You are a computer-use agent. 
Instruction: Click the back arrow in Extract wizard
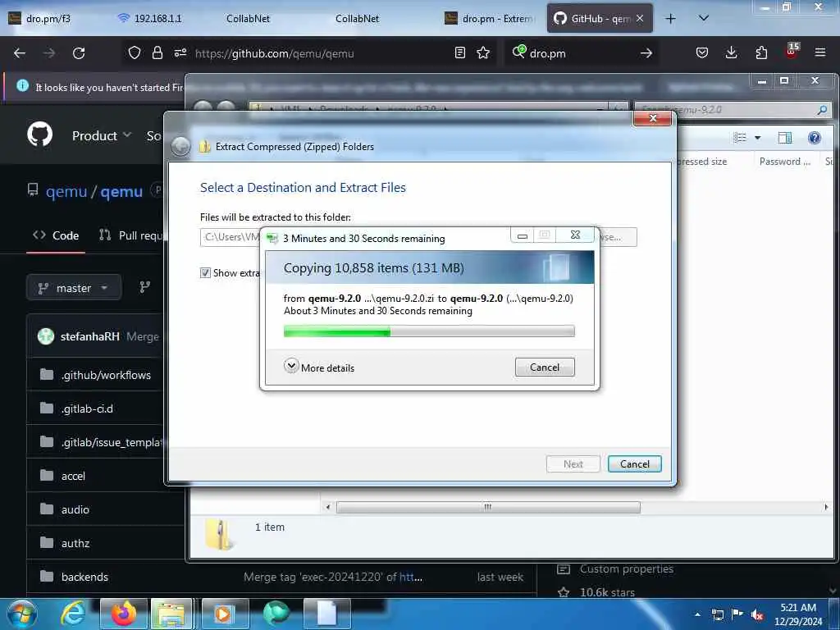[180, 146]
